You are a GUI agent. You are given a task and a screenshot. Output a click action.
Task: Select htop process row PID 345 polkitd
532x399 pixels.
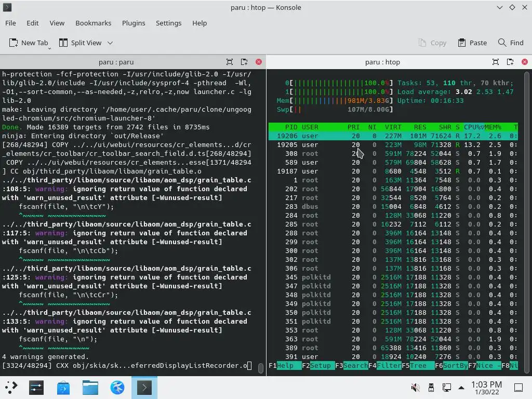tap(393, 277)
